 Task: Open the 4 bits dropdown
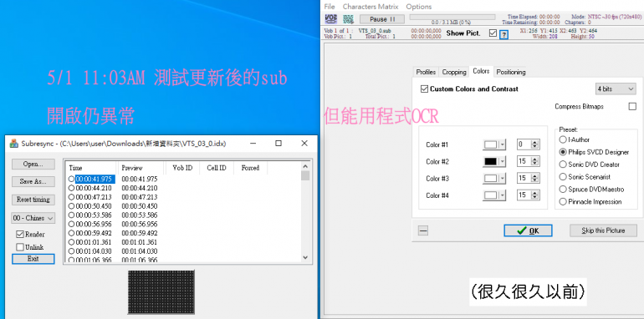tap(616, 89)
